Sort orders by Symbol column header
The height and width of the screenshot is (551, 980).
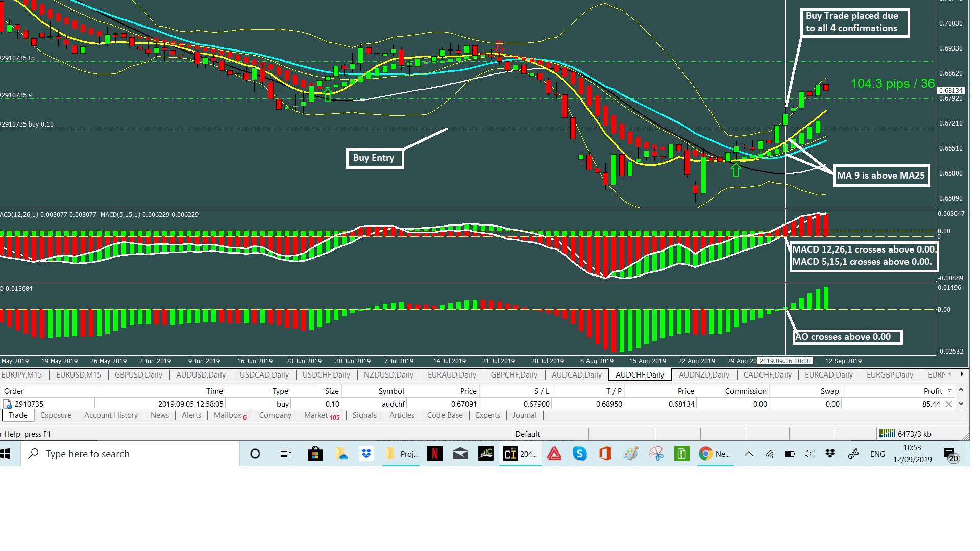[x=391, y=391]
